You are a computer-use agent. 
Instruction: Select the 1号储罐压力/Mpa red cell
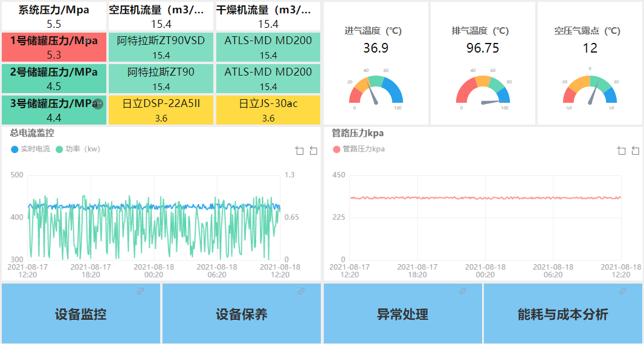coord(54,47)
